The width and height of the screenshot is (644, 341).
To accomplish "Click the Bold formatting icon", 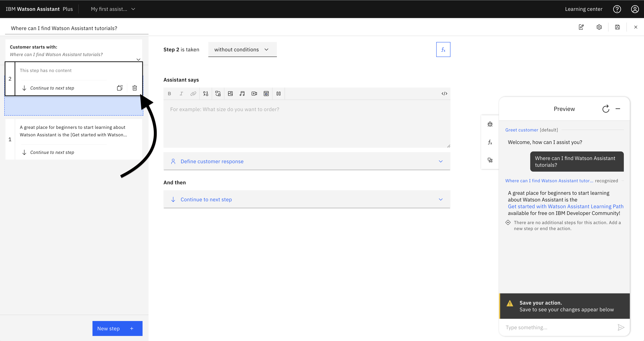I will 169,94.
